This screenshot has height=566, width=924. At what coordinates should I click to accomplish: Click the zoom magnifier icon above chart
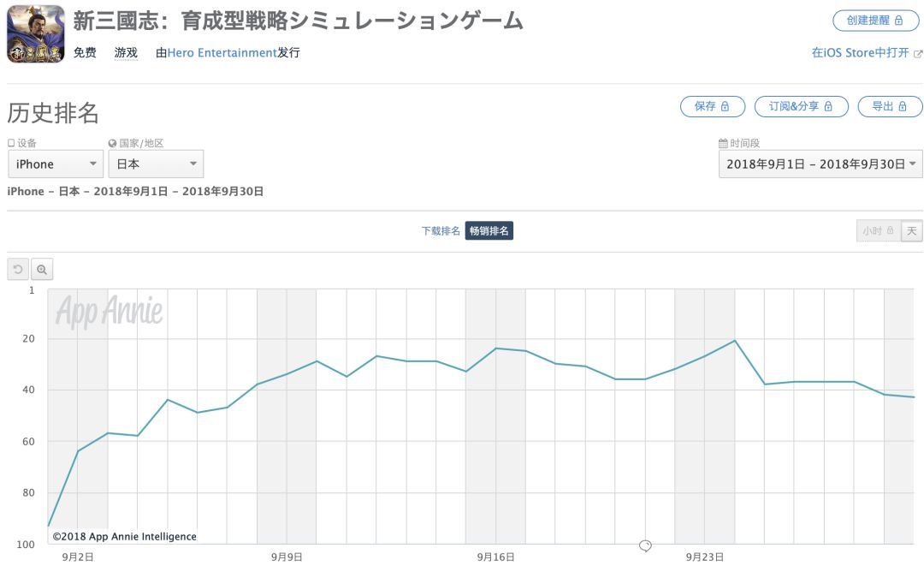point(42,270)
